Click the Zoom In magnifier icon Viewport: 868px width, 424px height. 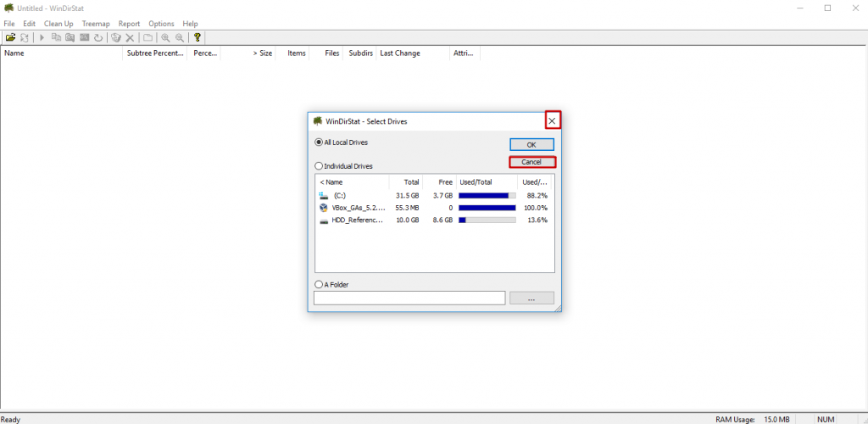coord(165,37)
